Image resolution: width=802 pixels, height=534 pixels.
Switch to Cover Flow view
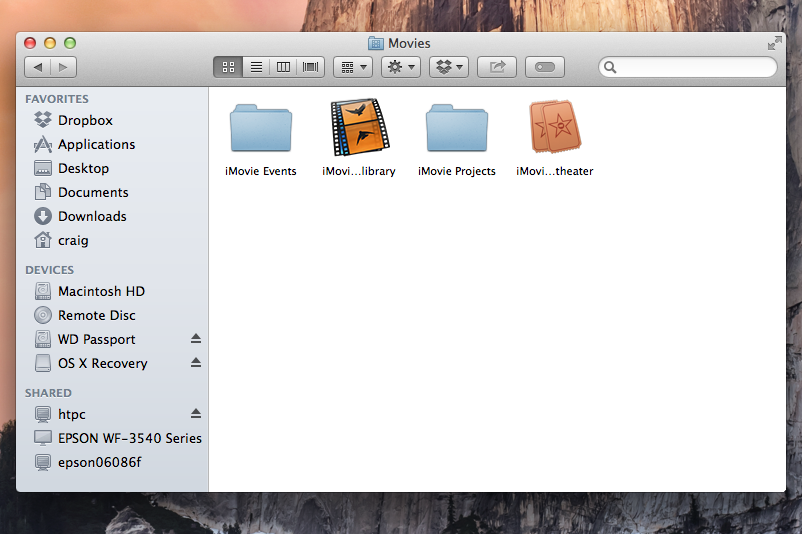point(310,67)
